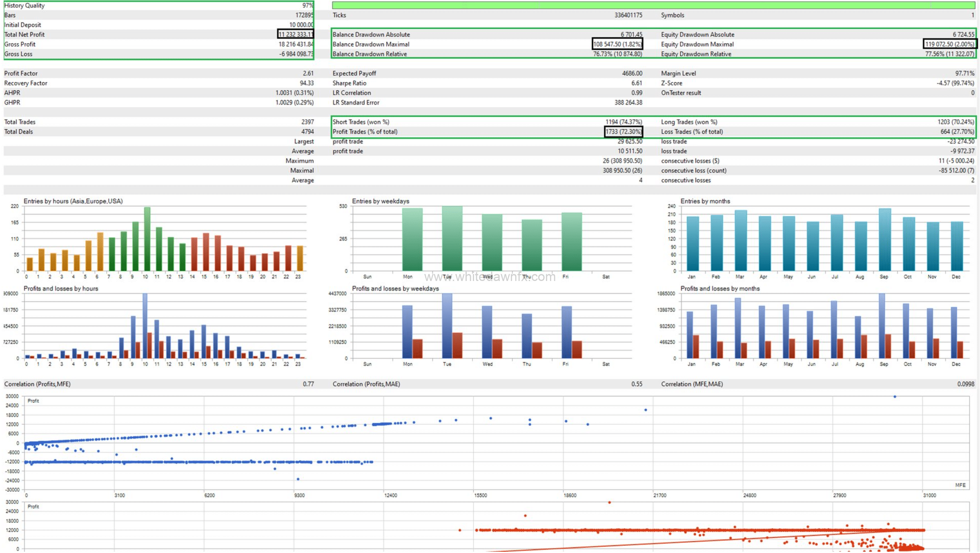Viewport: 980px width, 553px height.
Task: Click the Balance Drawdown Maximal boxed value
Action: coord(617,44)
